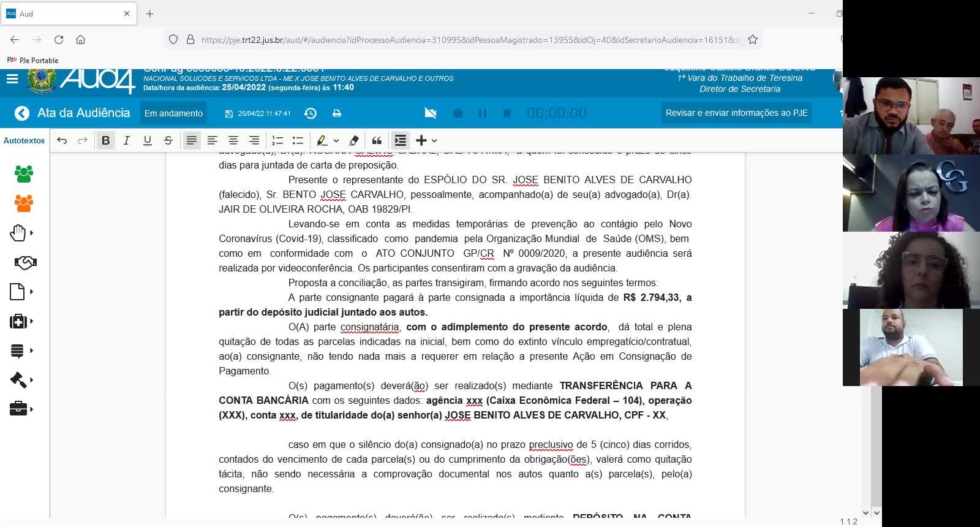This screenshot has width=980, height=527.
Task: Click the 00:00:00 recording timer
Action: tap(557, 113)
